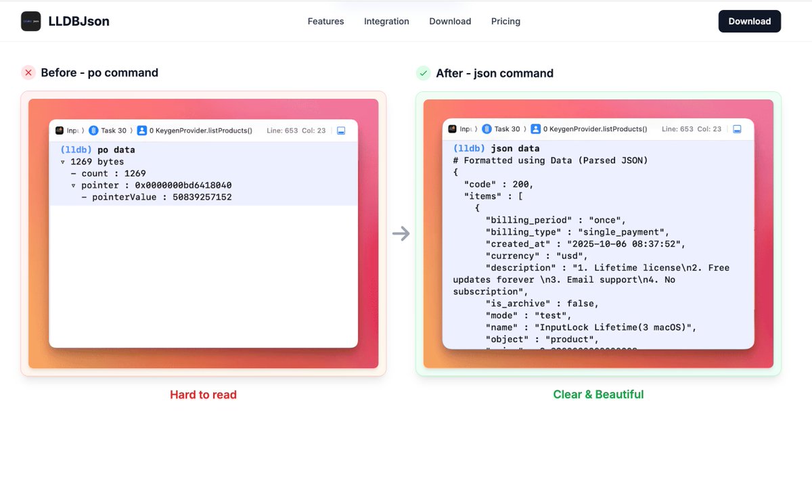The height and width of the screenshot is (504, 812).
Task: Click 'Line: 653 Col: 23' in After screenshot
Action: pyautogui.click(x=692, y=129)
